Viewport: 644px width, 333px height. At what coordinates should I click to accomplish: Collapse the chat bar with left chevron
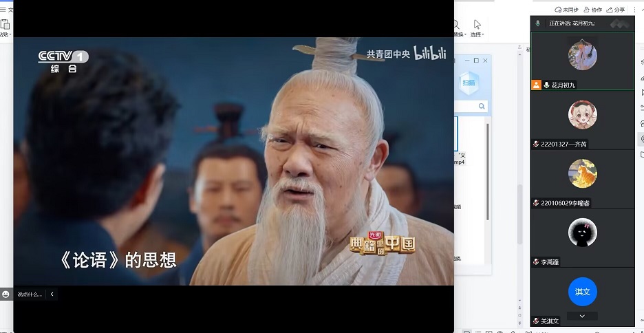point(52,294)
